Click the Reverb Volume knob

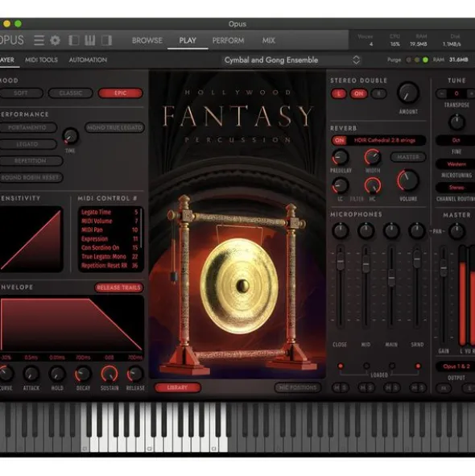(x=408, y=180)
